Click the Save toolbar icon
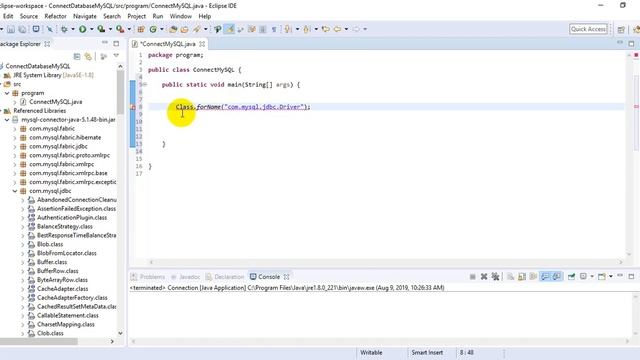This screenshot has width=640, height=360. click(x=11, y=29)
